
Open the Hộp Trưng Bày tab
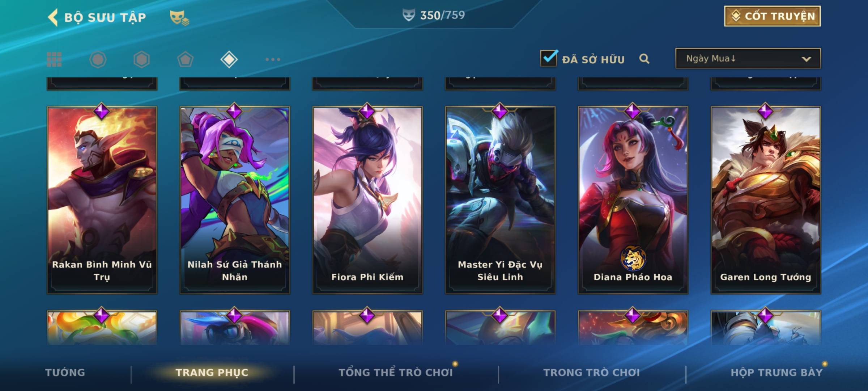point(776,373)
